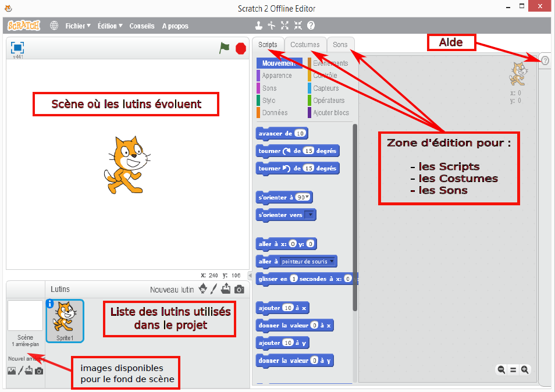This screenshot has width=555, height=392.
Task: Take new backdrop from camera
Action: (39, 371)
